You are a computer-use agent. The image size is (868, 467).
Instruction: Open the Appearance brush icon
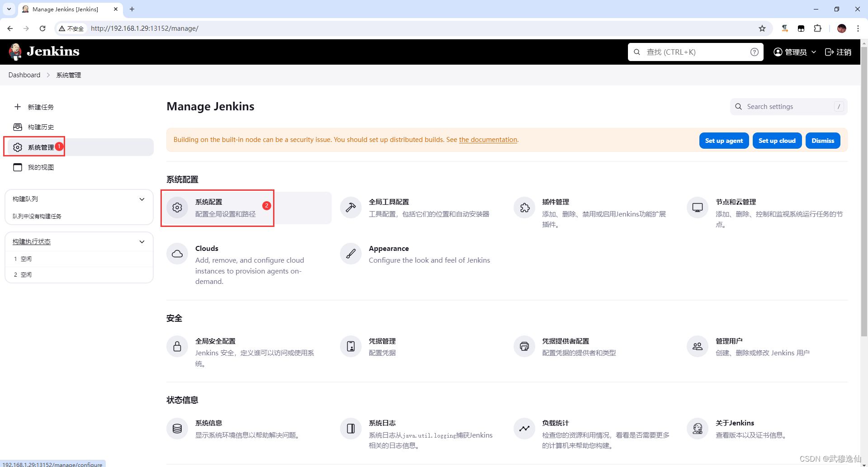pyautogui.click(x=351, y=254)
